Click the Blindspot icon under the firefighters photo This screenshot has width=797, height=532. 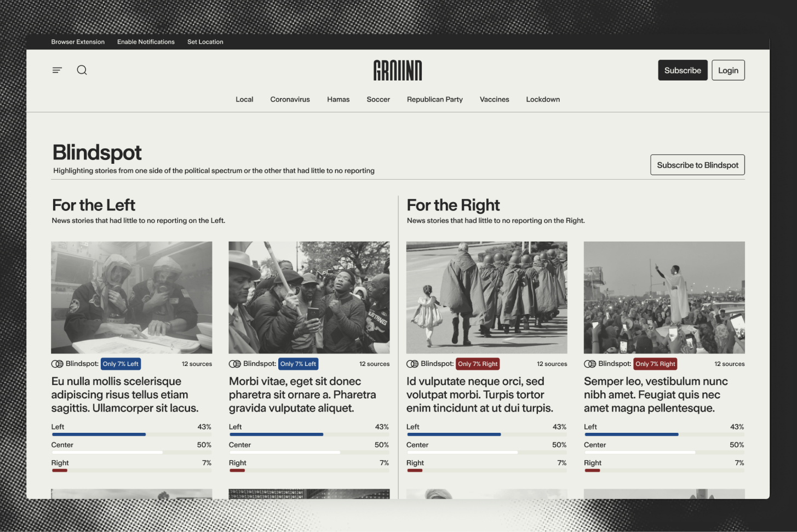(57, 364)
